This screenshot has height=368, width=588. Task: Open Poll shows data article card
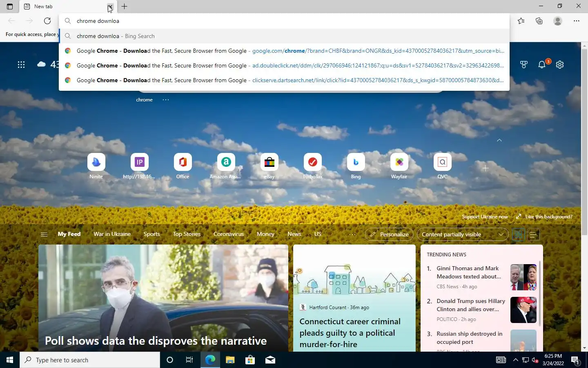coord(163,298)
